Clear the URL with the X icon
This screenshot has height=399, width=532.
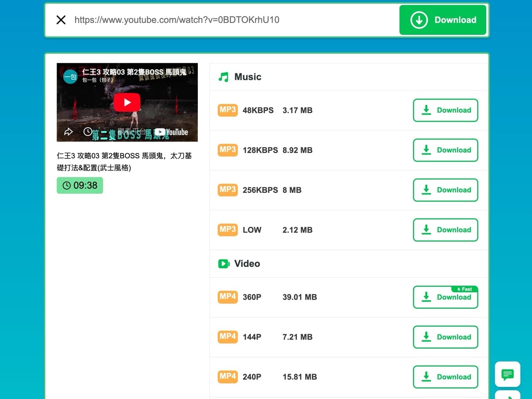tap(61, 20)
